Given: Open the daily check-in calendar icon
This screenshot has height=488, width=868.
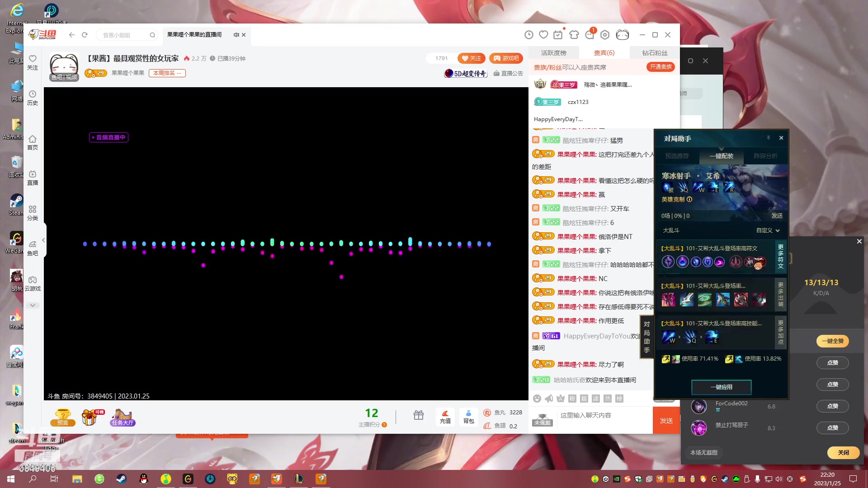Looking at the screenshot, I should [558, 35].
